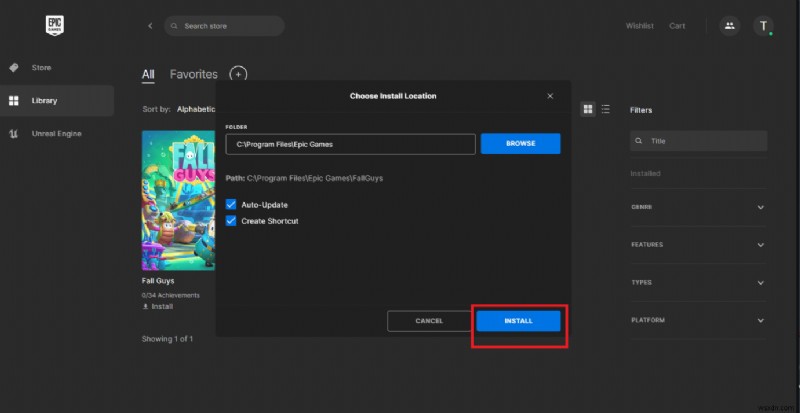Click the Install link under Fall Guys
Viewport: 800px width, 413px height.
(162, 306)
